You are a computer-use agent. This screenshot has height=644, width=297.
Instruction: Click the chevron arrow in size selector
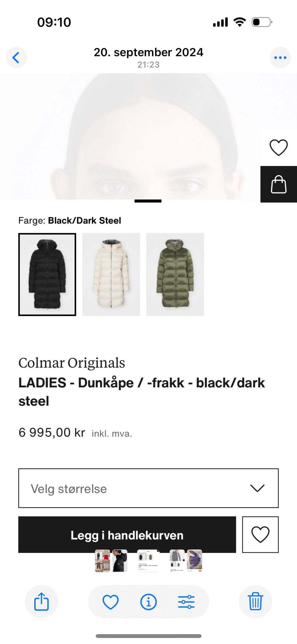(257, 488)
